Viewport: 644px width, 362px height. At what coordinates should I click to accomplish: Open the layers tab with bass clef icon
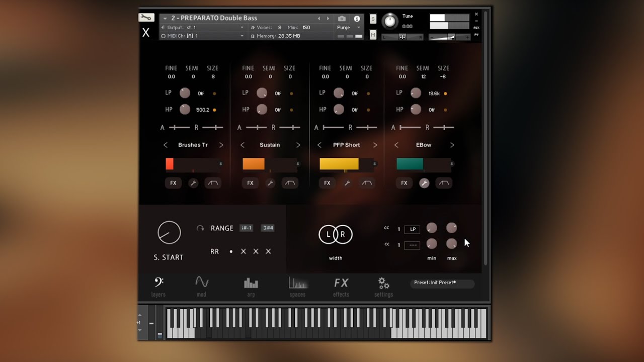tap(158, 287)
